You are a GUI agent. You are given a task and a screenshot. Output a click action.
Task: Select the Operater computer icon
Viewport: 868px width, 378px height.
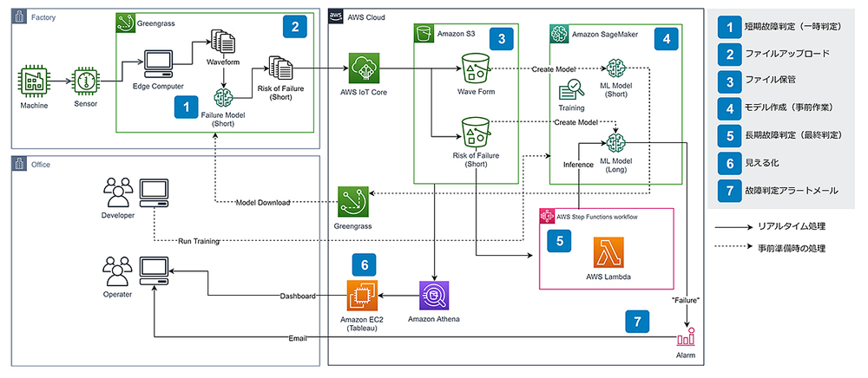click(155, 270)
